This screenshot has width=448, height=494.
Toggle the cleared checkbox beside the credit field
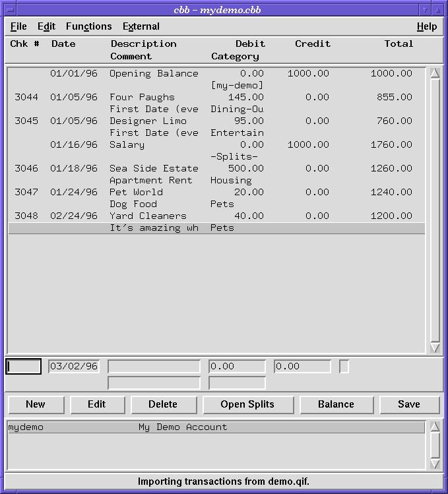point(344,367)
